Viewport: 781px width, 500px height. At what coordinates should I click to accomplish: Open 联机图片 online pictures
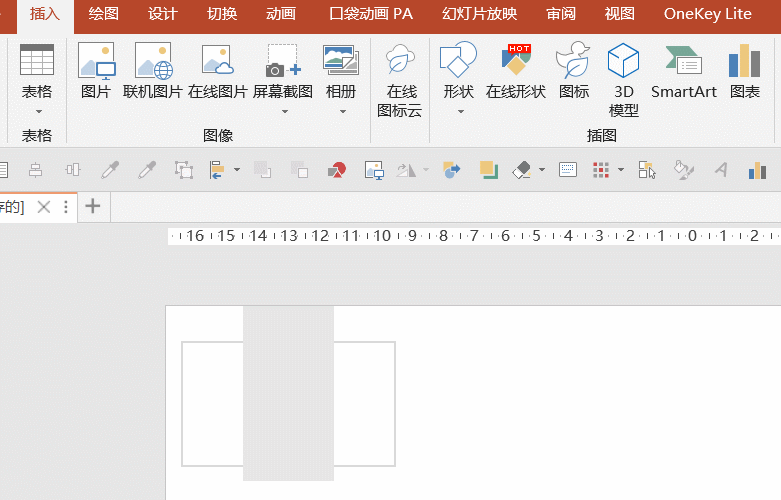click(153, 70)
